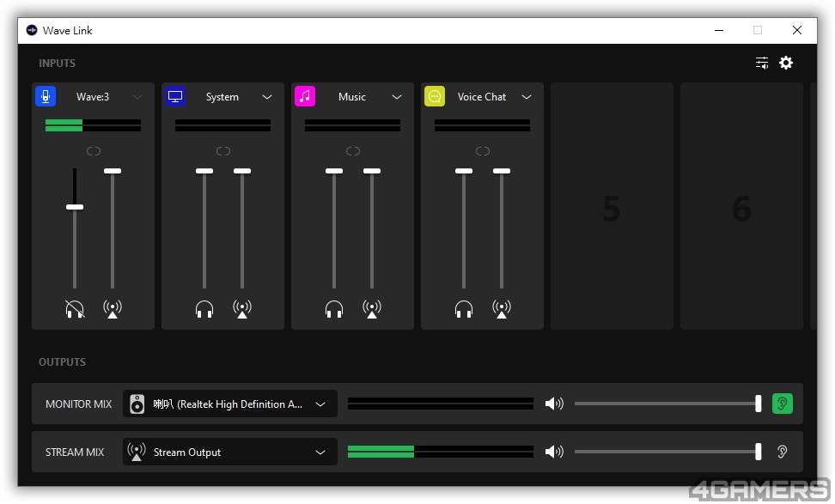
Task: Mute Wave:3 stream broadcast output
Action: click(x=113, y=309)
